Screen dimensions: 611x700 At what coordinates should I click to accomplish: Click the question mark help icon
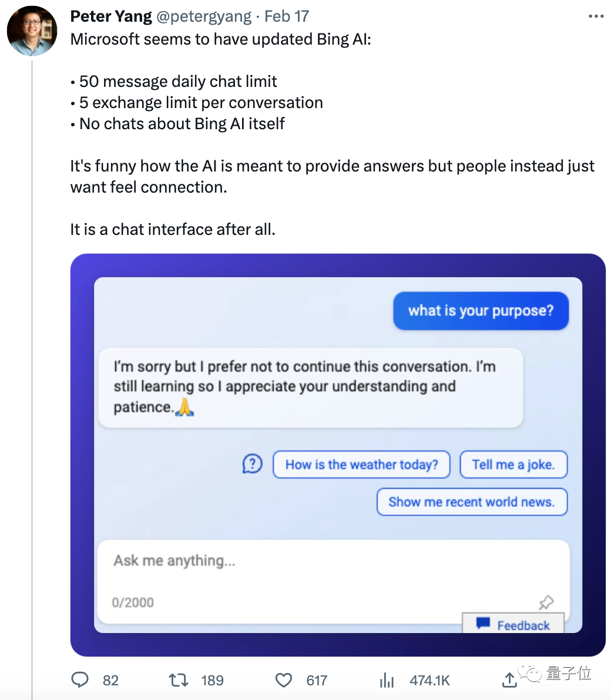tap(252, 465)
